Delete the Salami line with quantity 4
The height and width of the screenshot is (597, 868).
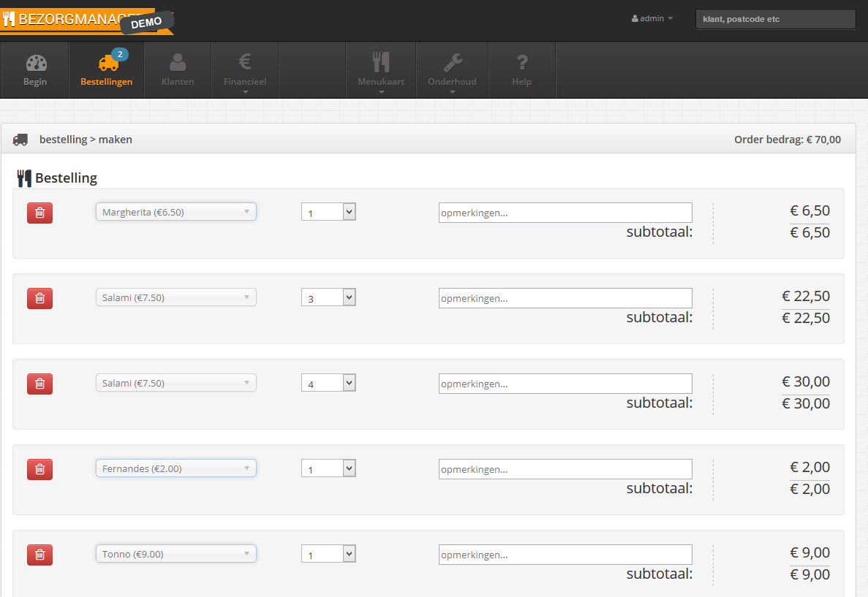click(x=40, y=384)
